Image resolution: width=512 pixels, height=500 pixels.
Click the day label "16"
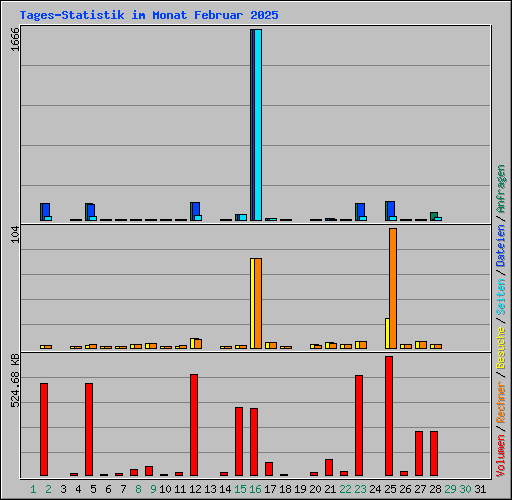coord(255,489)
